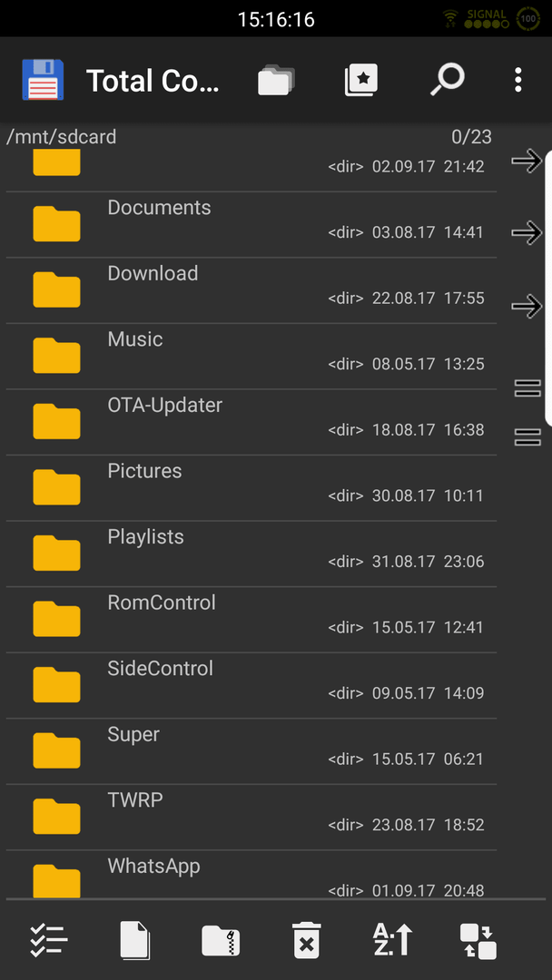Viewport: 552px width, 980px height.
Task: Open the Playlists folder name
Action: (145, 537)
